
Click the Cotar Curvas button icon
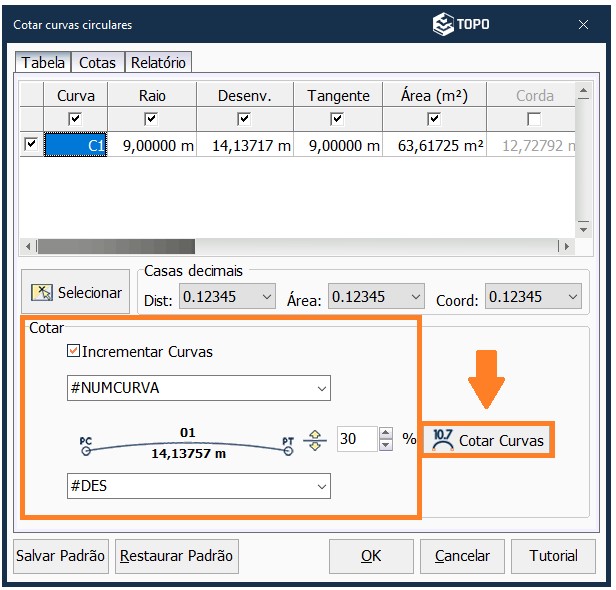pos(441,439)
